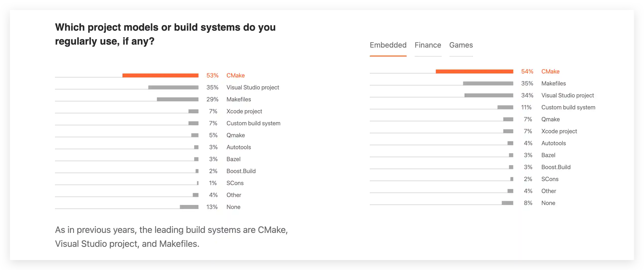Click the 35% Makefiles bar in Embedded chart
This screenshot has height=270, width=644.
[488, 83]
